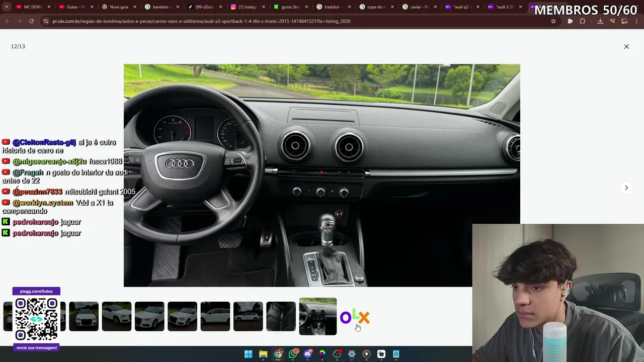Open the Windows Start menu
This screenshot has width=644, height=362.
click(249, 354)
